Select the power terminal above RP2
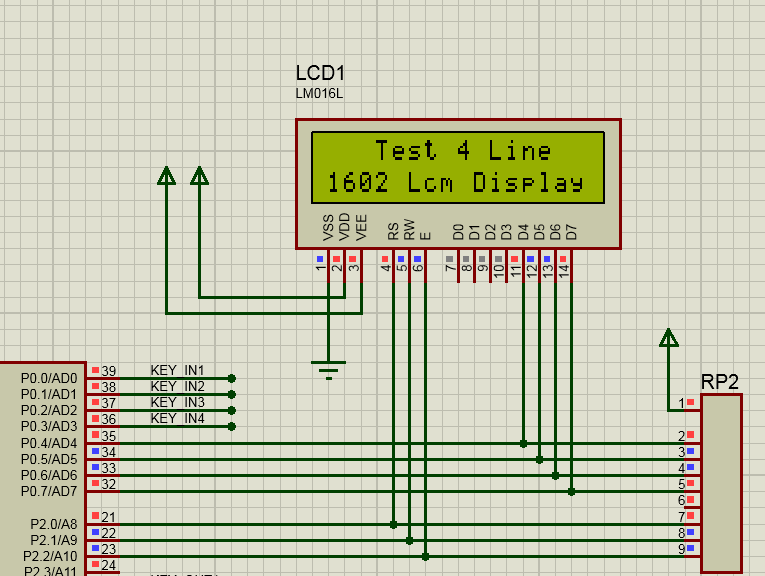The image size is (765, 576). [x=668, y=338]
